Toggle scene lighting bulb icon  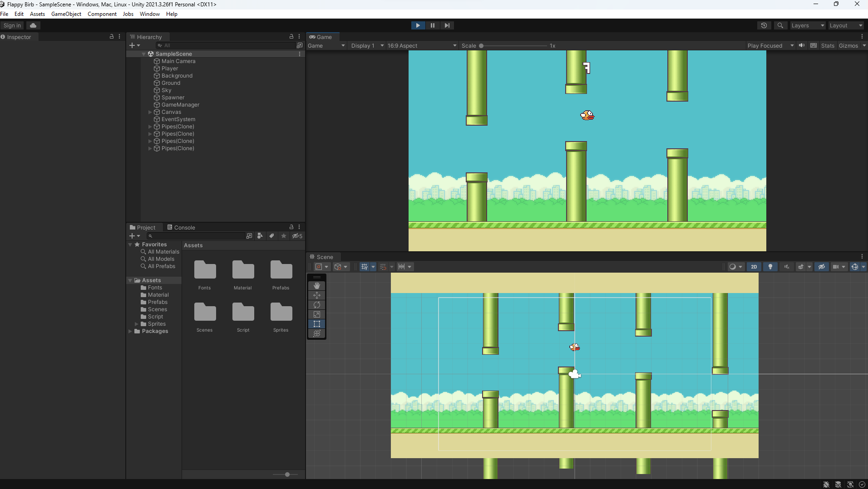(770, 267)
